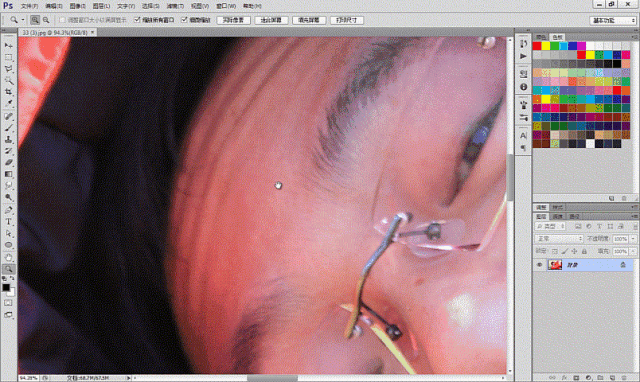Open the Layers panel flyout menu
Viewport: 640px width, 382px height.
(x=634, y=216)
